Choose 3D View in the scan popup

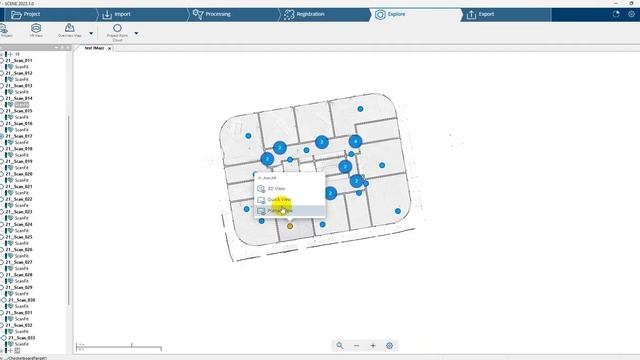coord(289,189)
